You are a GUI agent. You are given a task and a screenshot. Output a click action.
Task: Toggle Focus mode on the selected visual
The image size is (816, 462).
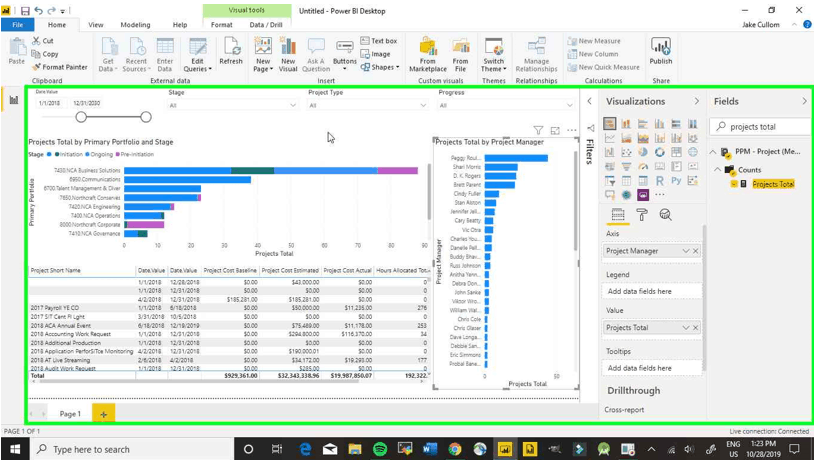tap(555, 130)
